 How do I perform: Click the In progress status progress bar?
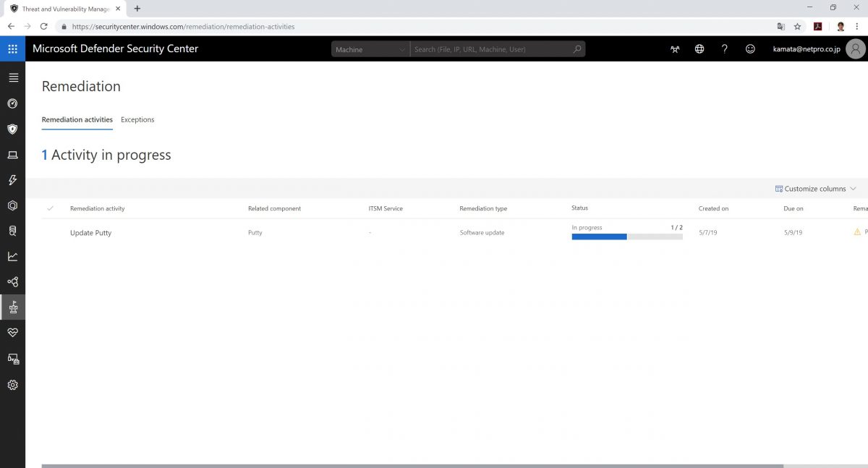627,237
